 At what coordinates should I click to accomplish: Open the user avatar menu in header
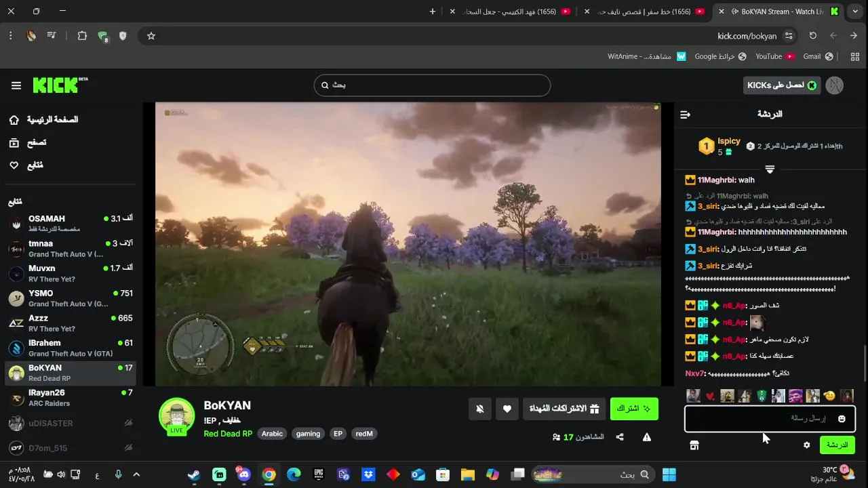click(835, 85)
